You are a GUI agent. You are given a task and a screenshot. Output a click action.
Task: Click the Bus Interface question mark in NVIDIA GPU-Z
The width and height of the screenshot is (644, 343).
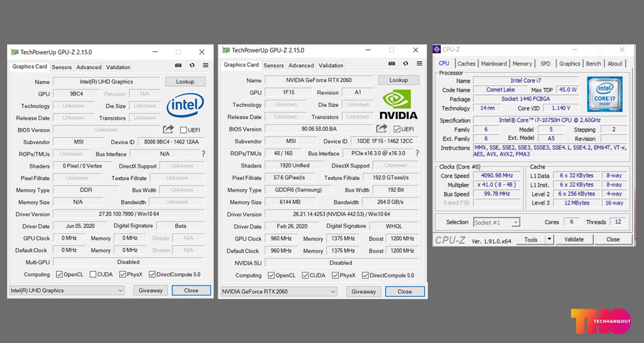417,153
